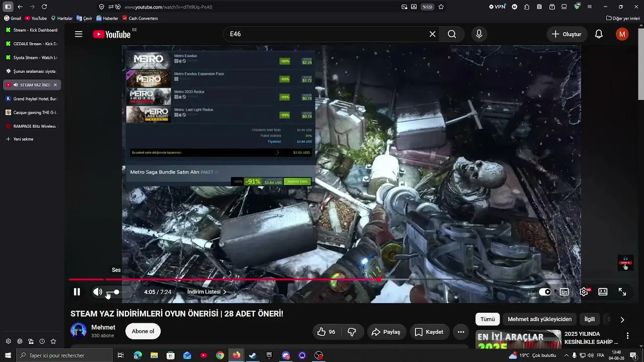Open Mehmet's channel avatar
The width and height of the screenshot is (644, 362).
coord(78,331)
